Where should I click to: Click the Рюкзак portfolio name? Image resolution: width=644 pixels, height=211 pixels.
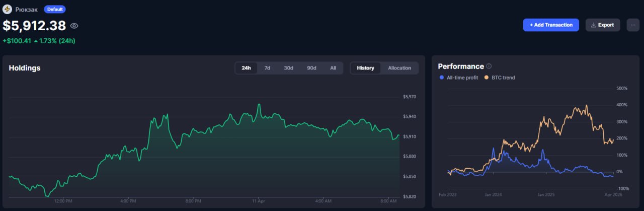coord(27,9)
